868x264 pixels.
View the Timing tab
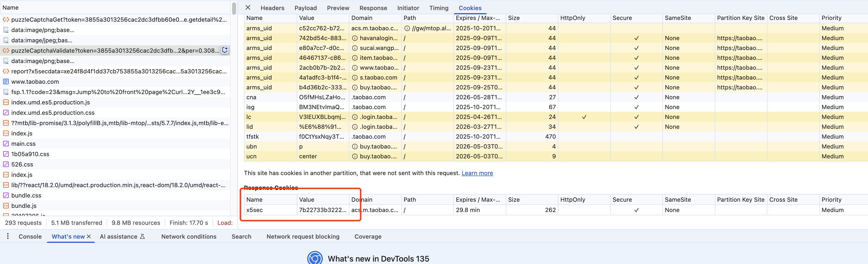439,8
